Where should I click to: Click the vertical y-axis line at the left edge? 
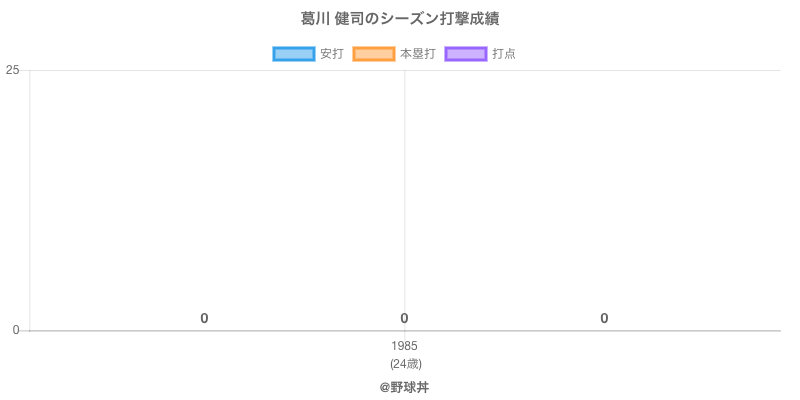[30, 200]
